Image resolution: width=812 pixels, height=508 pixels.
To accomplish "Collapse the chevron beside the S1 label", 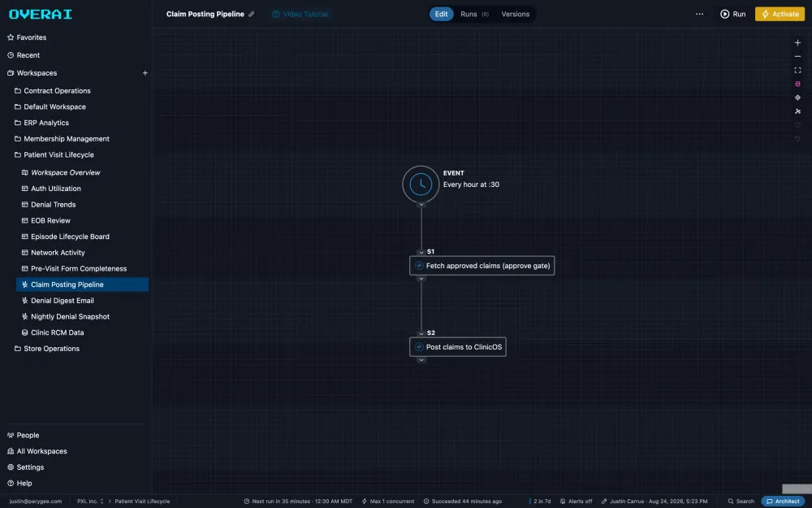I will tap(421, 252).
